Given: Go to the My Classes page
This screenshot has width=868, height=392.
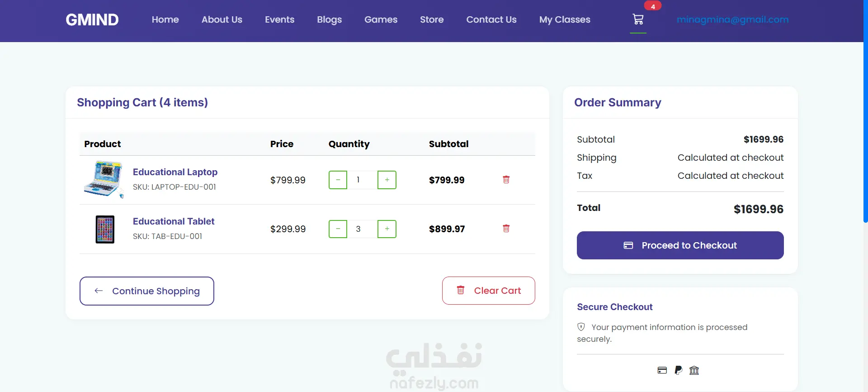Looking at the screenshot, I should 565,19.
